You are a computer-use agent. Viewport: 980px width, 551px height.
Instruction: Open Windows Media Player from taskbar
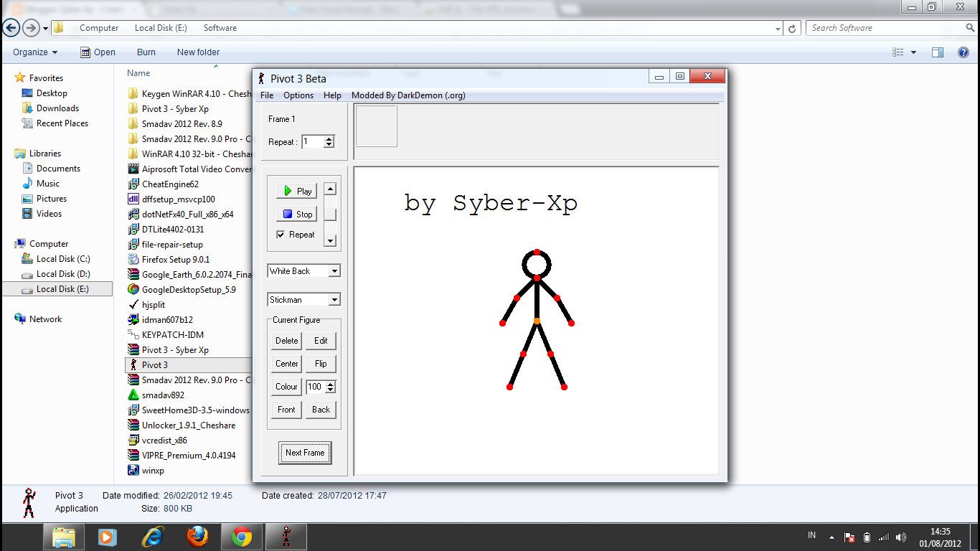click(108, 536)
